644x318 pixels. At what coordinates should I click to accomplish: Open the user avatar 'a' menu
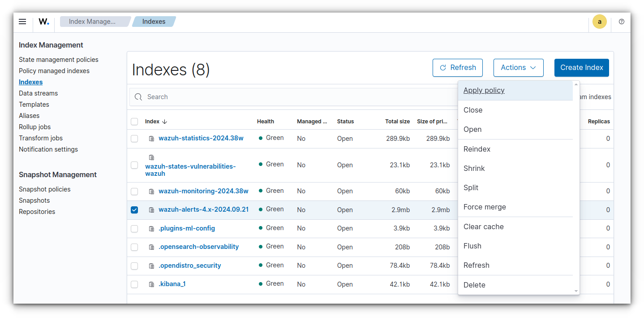[x=599, y=22]
